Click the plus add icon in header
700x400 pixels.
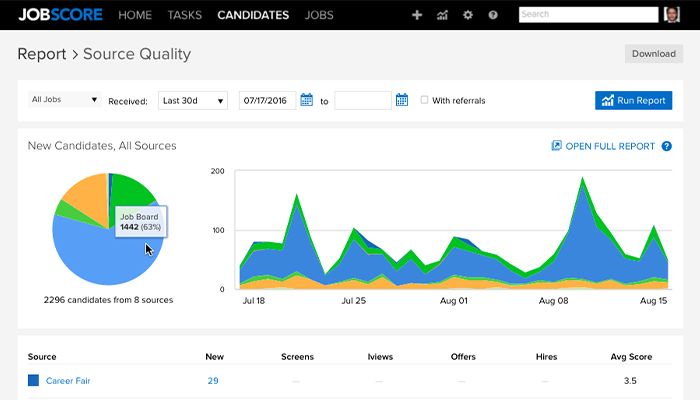[417, 15]
